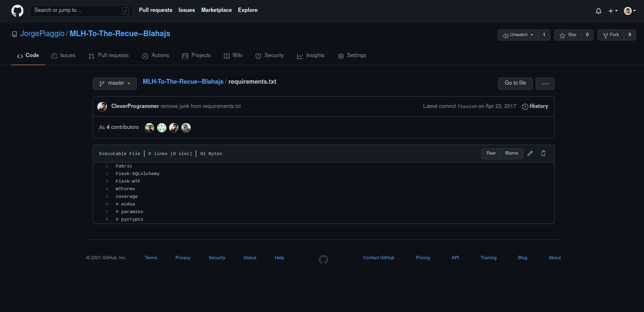Switch to the Security tab
The width and height of the screenshot is (644, 312).
(x=269, y=56)
